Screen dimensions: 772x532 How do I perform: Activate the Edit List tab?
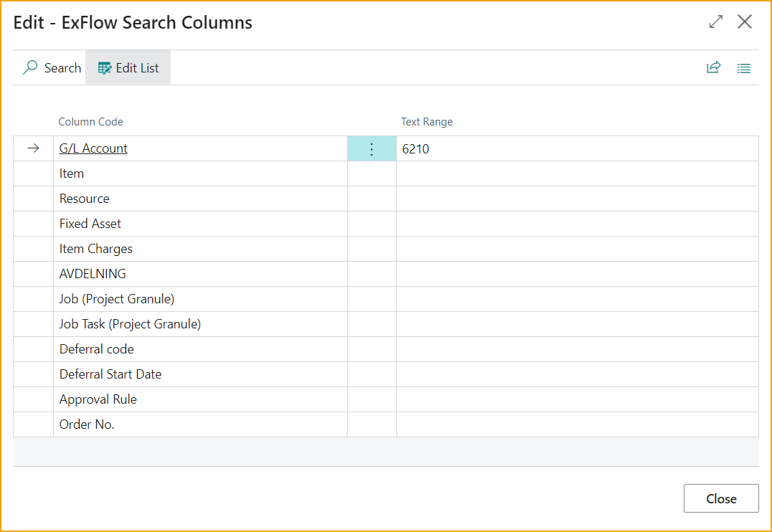[x=128, y=67]
